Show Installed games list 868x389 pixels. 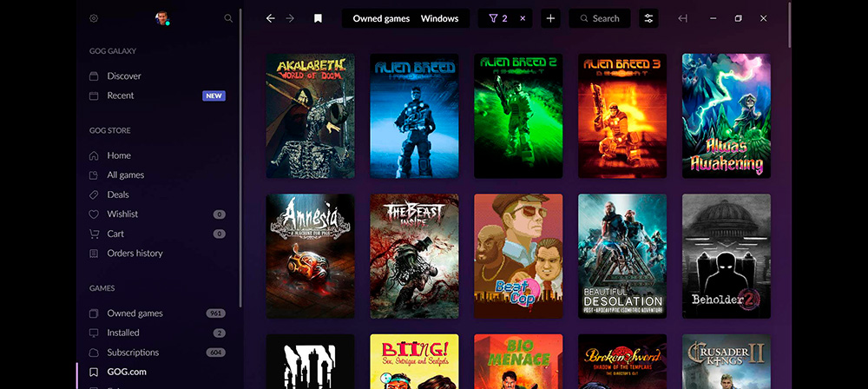(x=123, y=333)
